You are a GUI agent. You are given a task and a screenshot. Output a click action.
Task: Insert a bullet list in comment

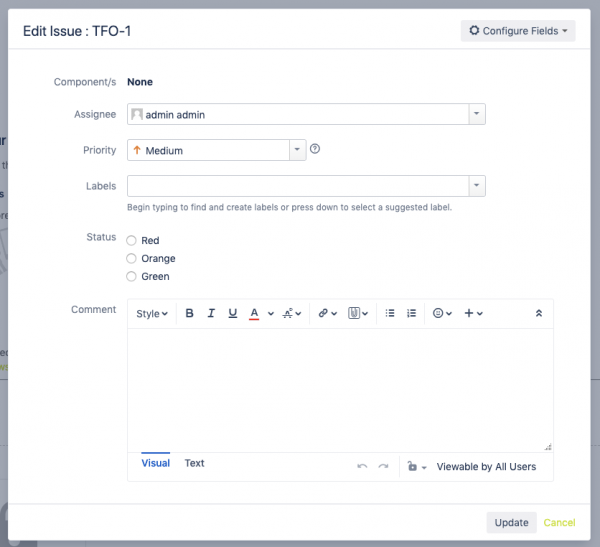pyautogui.click(x=390, y=313)
